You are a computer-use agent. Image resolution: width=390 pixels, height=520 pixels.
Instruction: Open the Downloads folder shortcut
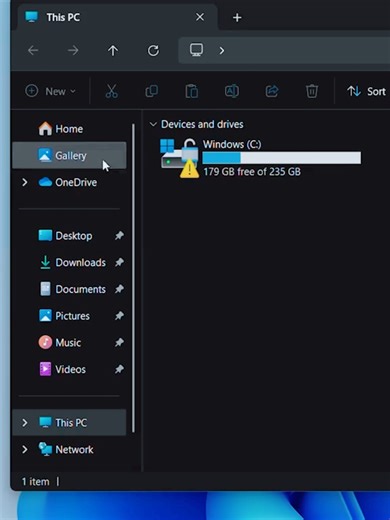(69, 262)
